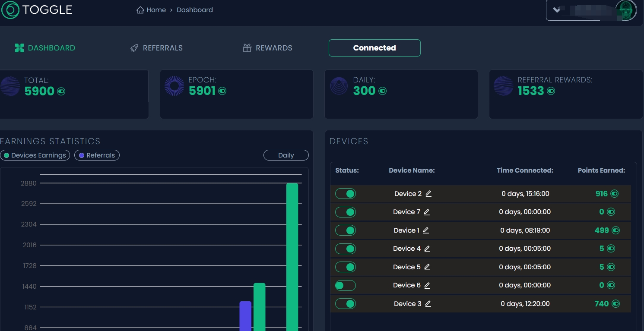644x331 pixels.
Task: Turn off the Device 1 status switch
Action: pos(346,230)
